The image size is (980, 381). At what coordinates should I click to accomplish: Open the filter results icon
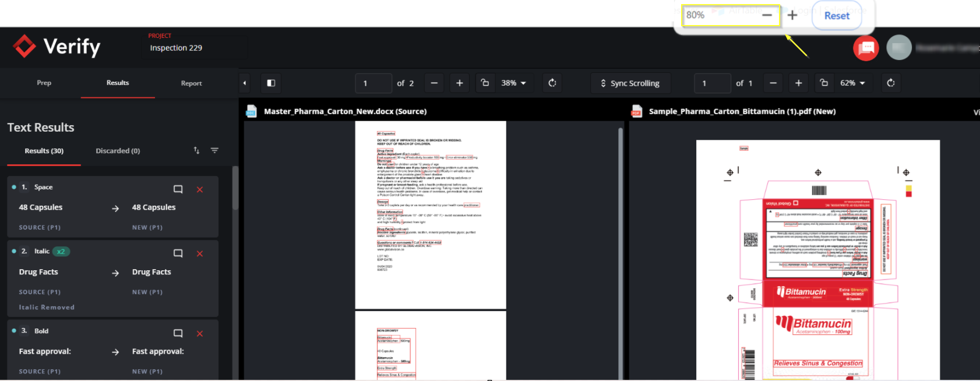214,150
